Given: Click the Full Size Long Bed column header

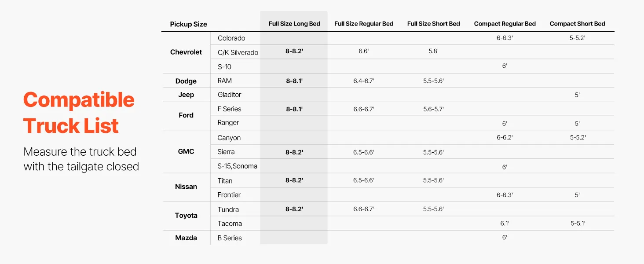Looking at the screenshot, I should click(294, 24).
